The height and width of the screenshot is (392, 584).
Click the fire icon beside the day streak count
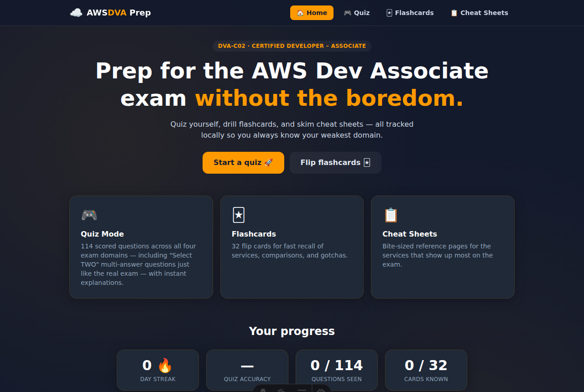[x=165, y=366]
